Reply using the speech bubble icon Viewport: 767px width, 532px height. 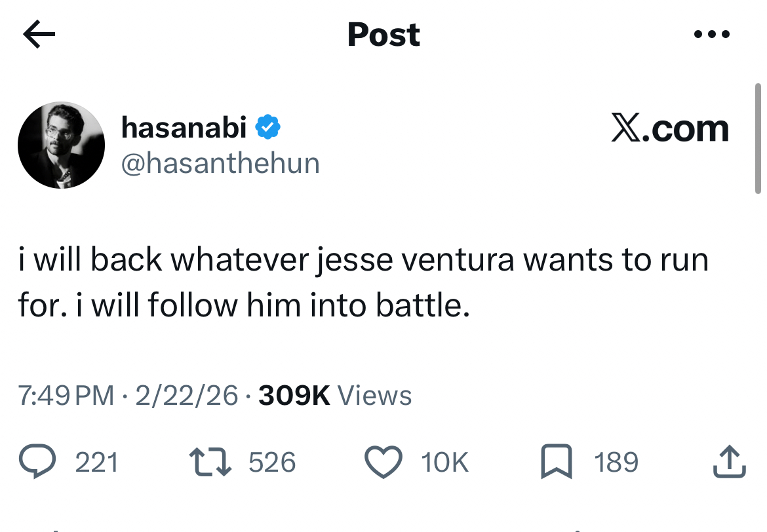(x=39, y=462)
